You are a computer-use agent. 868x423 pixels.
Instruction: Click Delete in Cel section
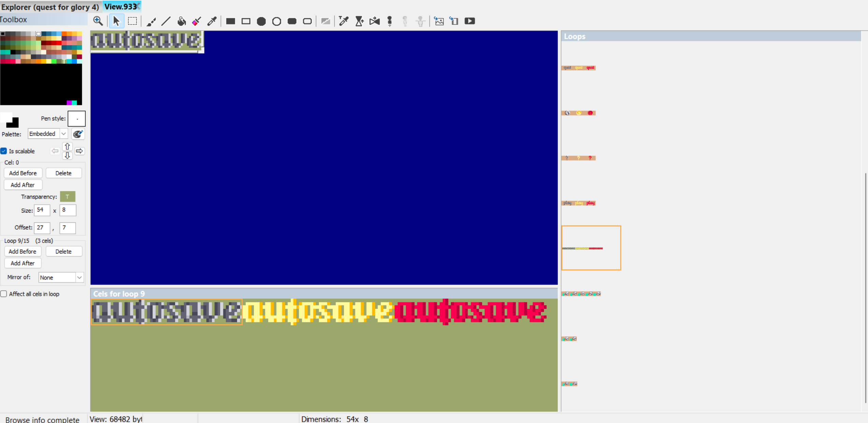(x=63, y=173)
